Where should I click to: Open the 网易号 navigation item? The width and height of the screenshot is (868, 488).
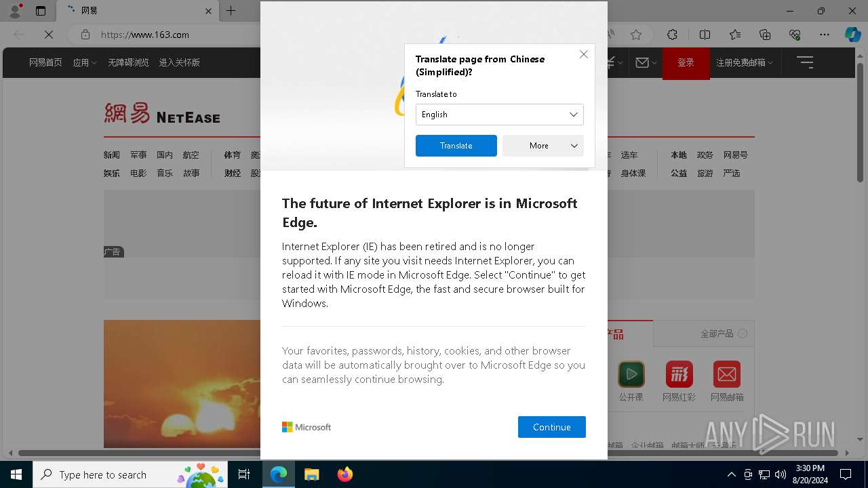tap(736, 155)
